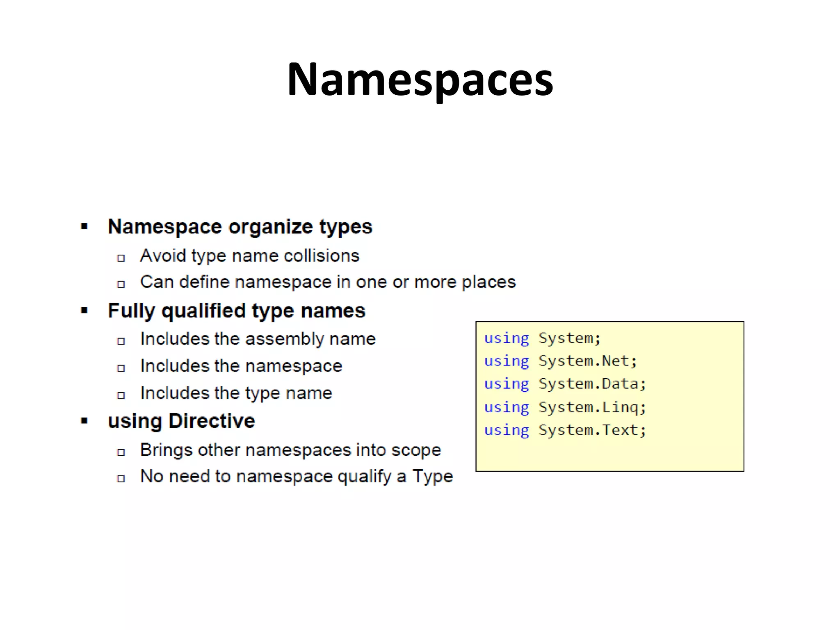This screenshot has height=630, width=840.
Task: Click the 'using System.Text;' code line
Action: 565,430
